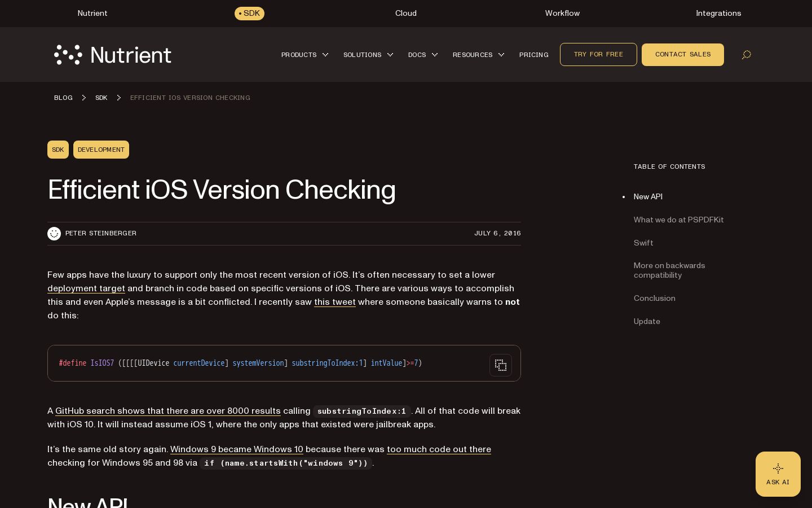The width and height of the screenshot is (812, 508).
Task: Open the GitHub search results link
Action: click(x=168, y=411)
